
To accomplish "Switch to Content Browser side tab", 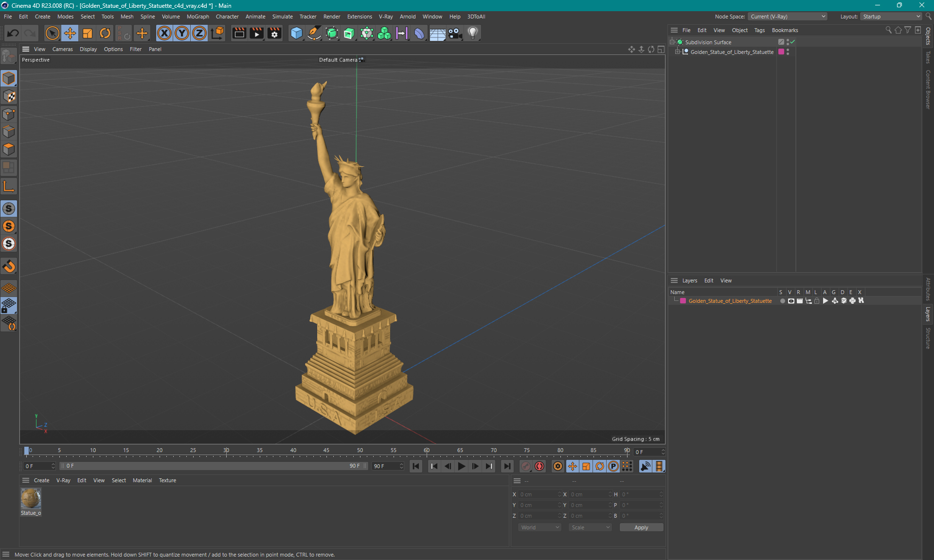I will pos(928,89).
